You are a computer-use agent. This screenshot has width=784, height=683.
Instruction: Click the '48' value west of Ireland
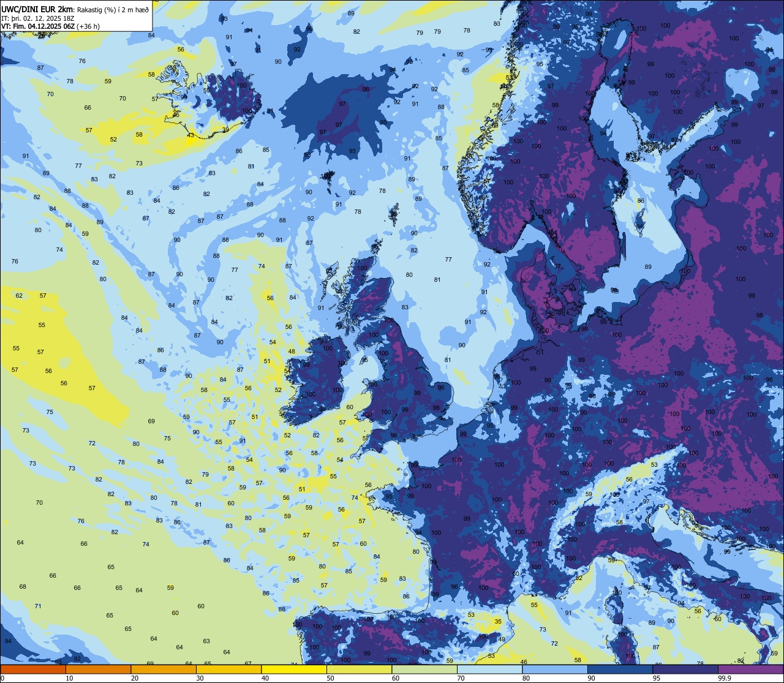pos(292,352)
